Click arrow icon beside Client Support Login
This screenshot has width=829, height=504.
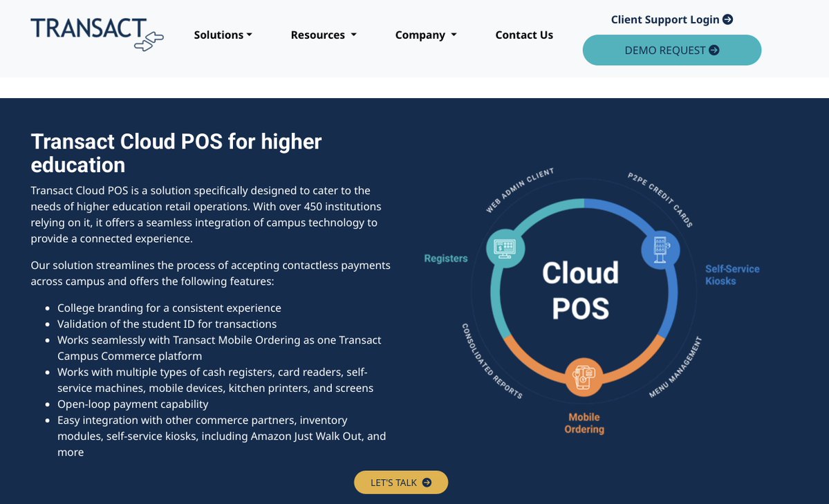point(728,19)
